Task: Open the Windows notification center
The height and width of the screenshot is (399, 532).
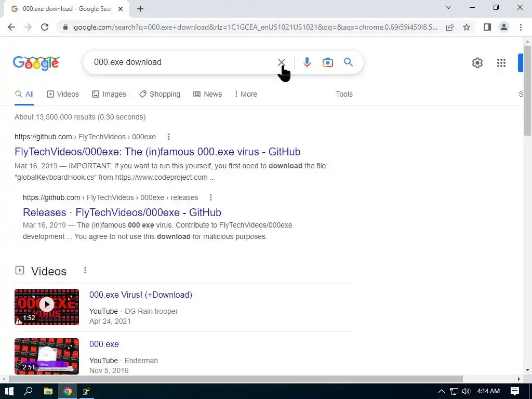Action: 515,391
